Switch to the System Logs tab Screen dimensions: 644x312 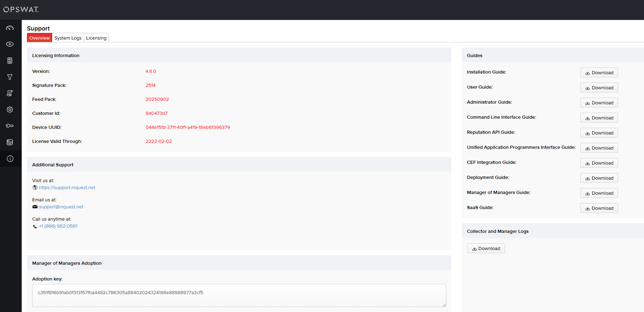click(x=68, y=38)
